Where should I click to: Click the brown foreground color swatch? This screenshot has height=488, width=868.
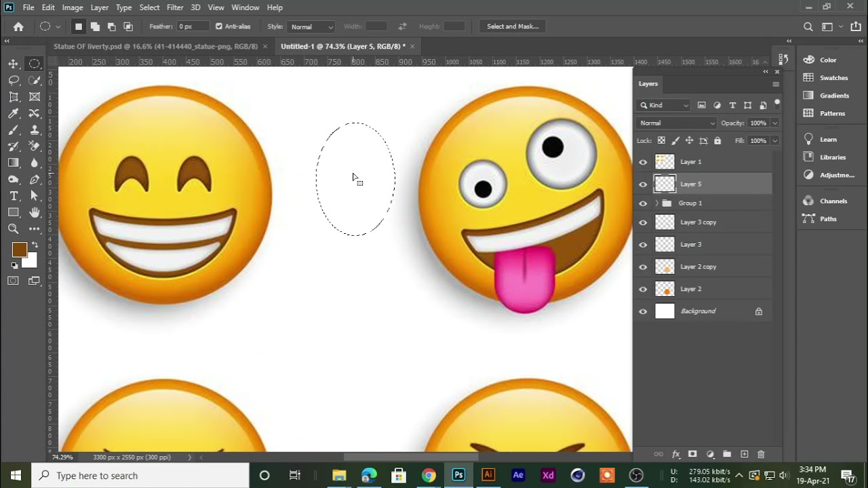pos(18,249)
